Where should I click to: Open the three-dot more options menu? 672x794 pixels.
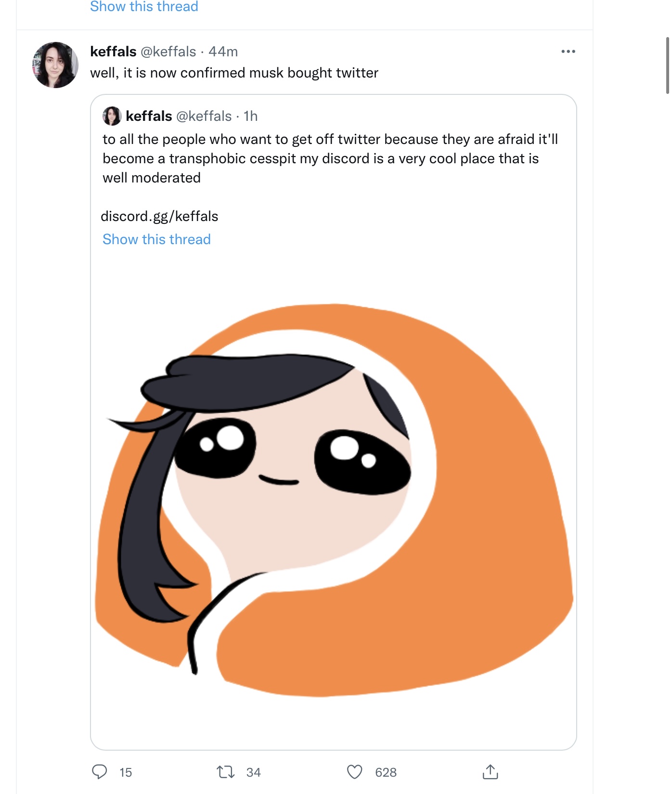point(568,52)
